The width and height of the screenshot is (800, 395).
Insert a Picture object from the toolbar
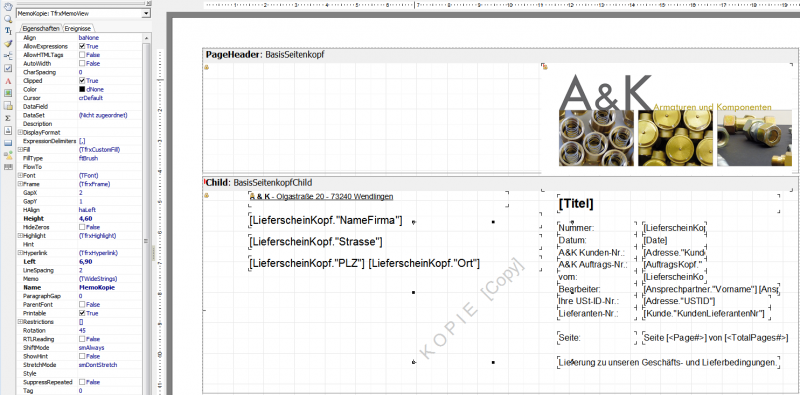click(x=8, y=93)
